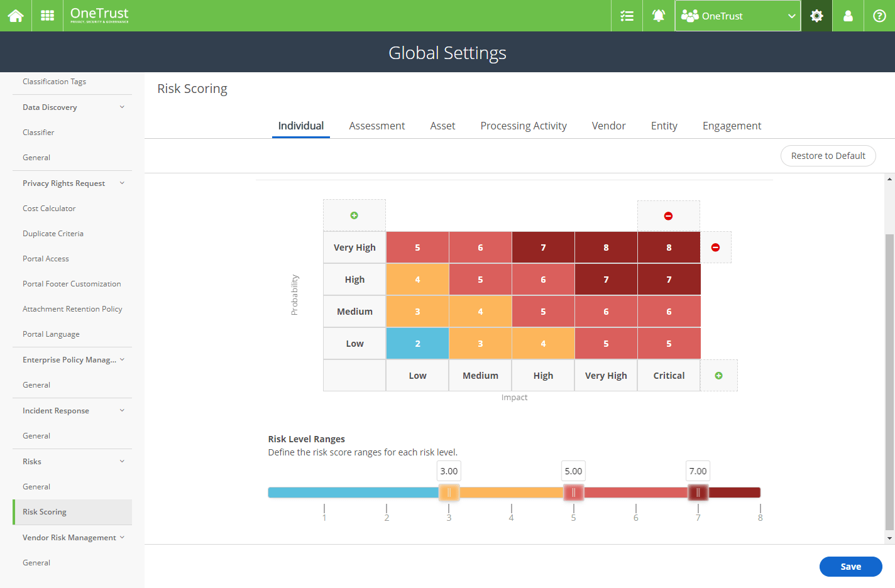
Task: Remove the Critical column using its red minus icon
Action: (668, 215)
